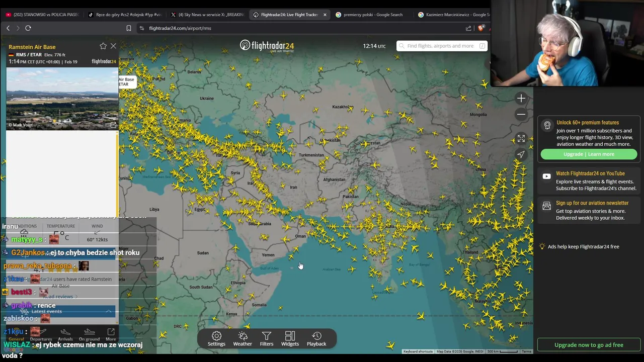Click the slash shortcut key icon
Image resolution: width=644 pixels, height=362 pixels.
(482, 46)
